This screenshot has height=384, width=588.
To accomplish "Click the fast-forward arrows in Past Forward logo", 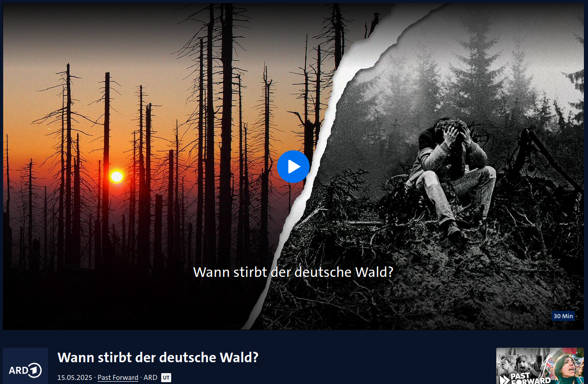I will point(504,379).
